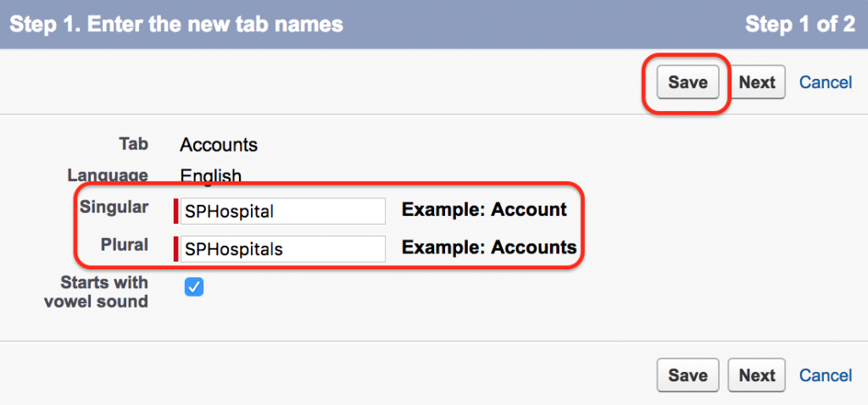868x405 pixels.
Task: Click the red required marker beside Plural
Action: [176, 249]
